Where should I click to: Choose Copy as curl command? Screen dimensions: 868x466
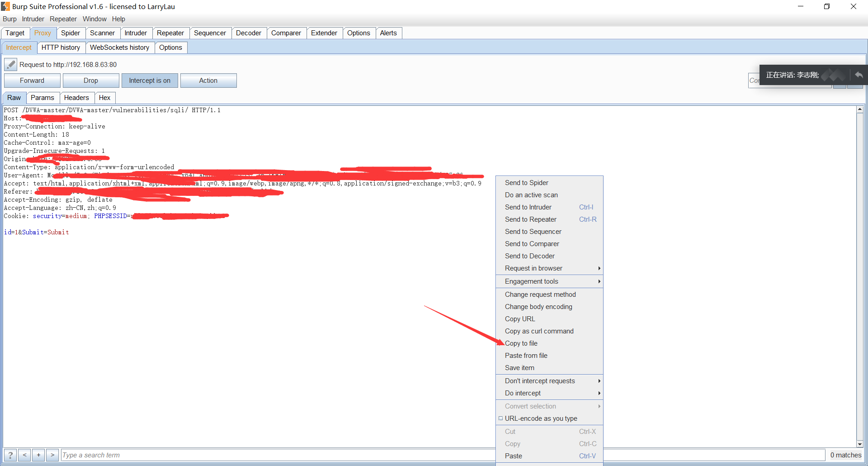point(549,331)
